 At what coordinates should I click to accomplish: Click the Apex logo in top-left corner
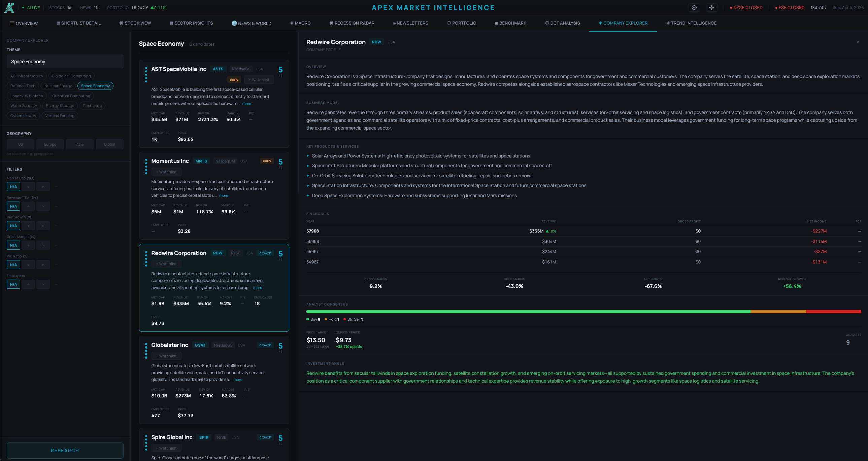click(9, 7)
